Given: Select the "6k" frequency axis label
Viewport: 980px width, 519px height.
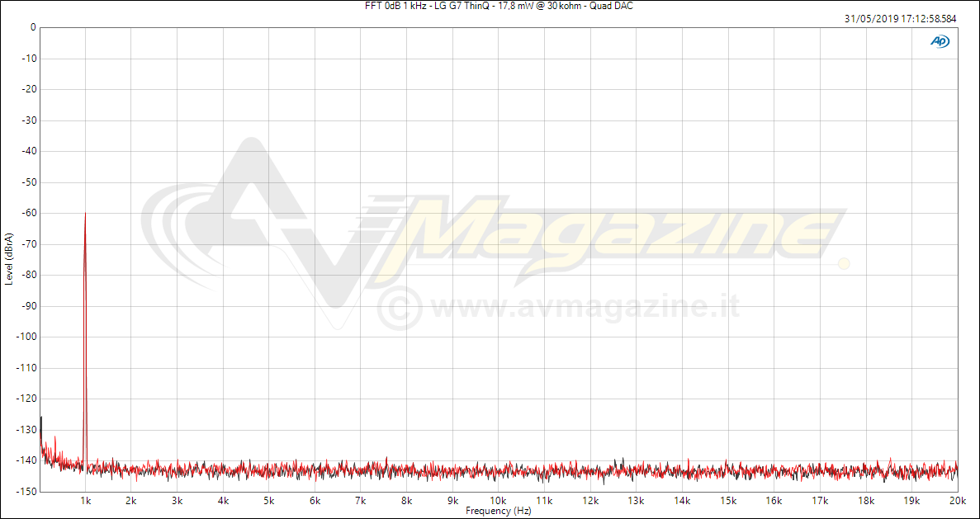Looking at the screenshot, I should pyautogui.click(x=315, y=501).
